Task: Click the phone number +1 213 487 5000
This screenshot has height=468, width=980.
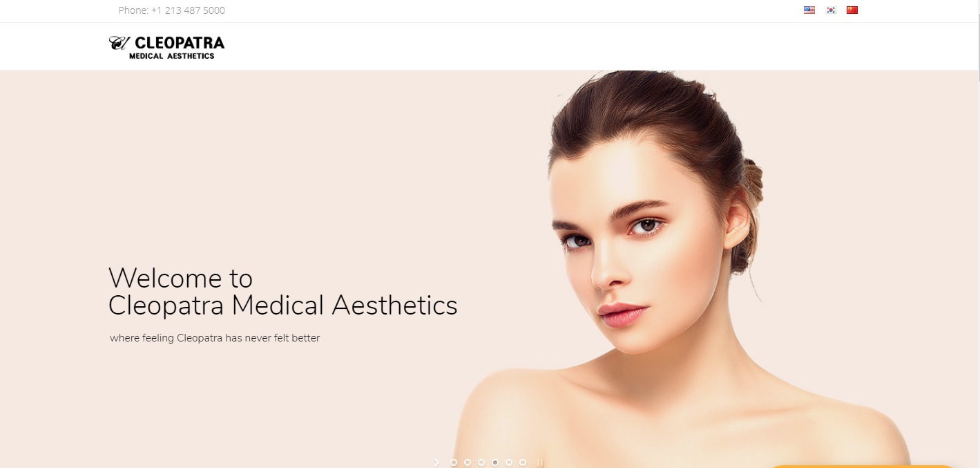Action: pos(188,10)
